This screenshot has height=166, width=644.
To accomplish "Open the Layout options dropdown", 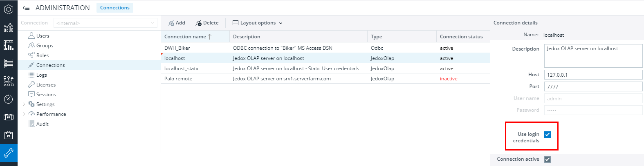I will pos(258,23).
